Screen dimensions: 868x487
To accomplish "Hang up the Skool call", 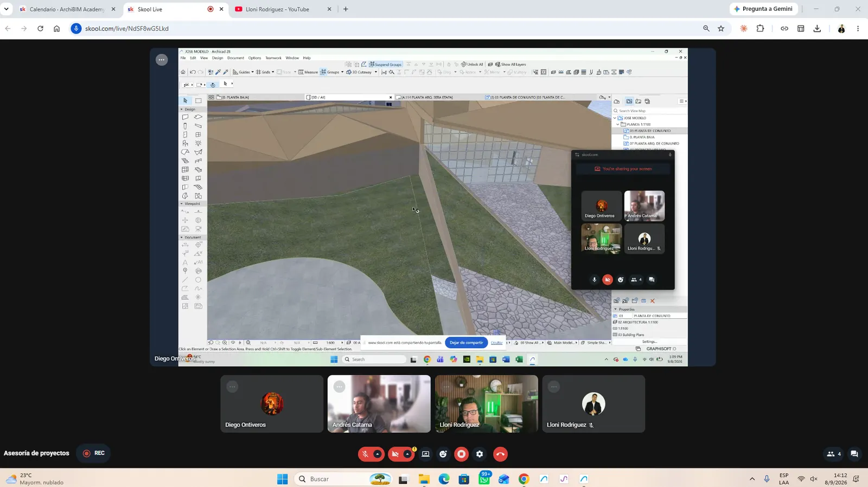I will click(x=500, y=454).
